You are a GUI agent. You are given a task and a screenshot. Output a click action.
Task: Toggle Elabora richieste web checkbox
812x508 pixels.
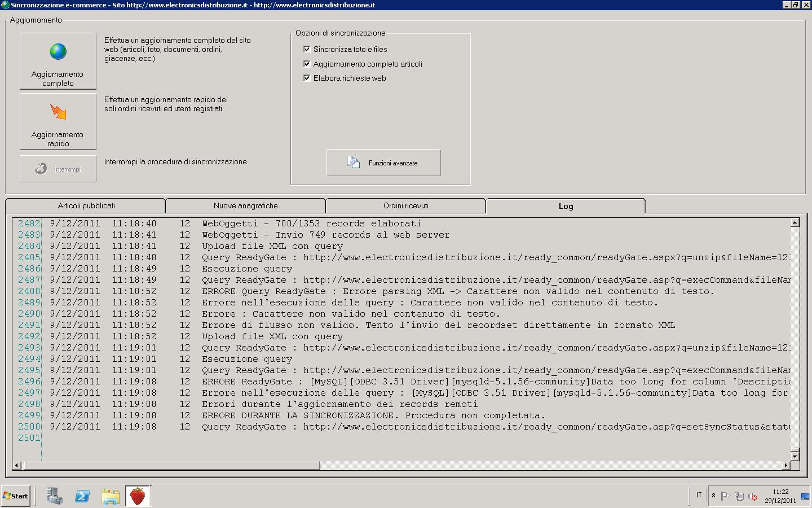tap(307, 78)
